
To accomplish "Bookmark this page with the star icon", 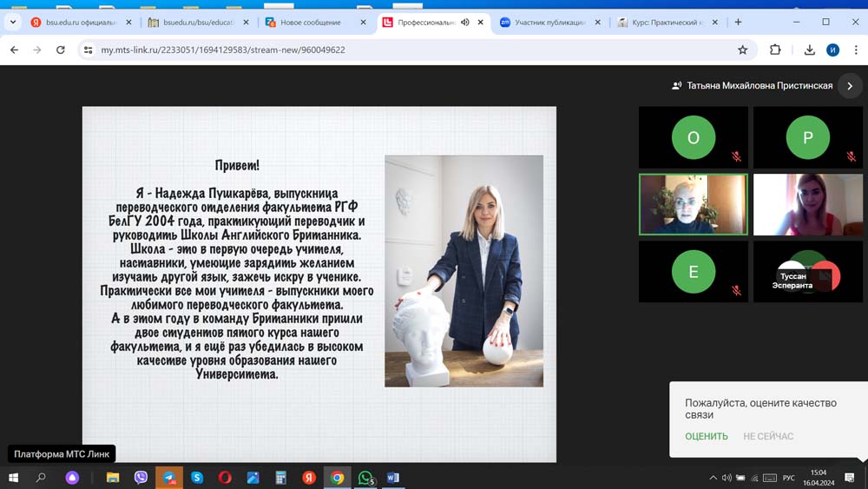I will tap(742, 50).
